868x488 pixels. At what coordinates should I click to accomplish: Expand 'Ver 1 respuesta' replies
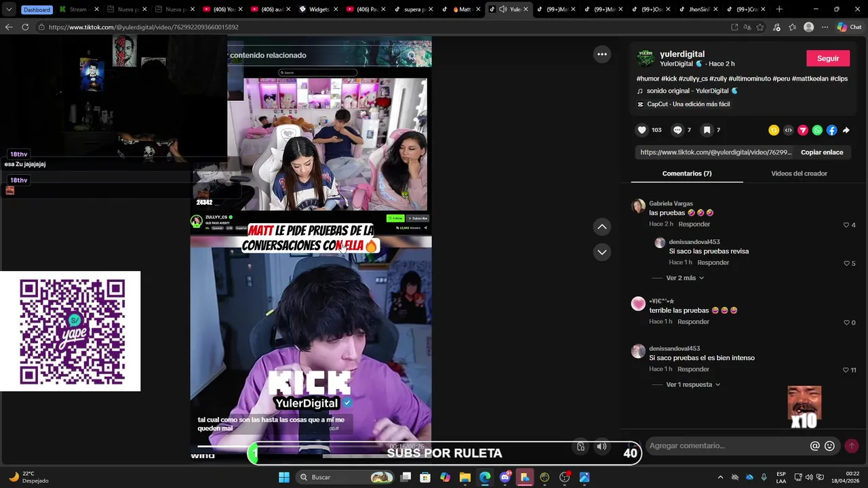tap(693, 384)
